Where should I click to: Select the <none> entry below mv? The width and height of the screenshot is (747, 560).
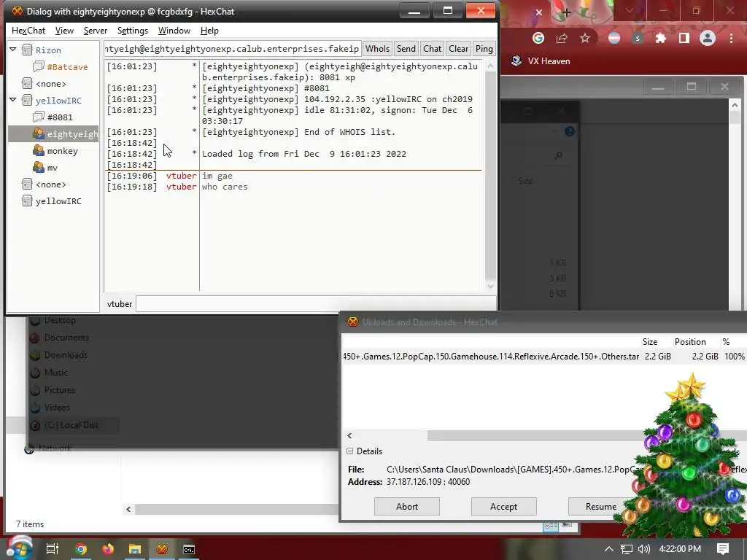tap(50, 184)
